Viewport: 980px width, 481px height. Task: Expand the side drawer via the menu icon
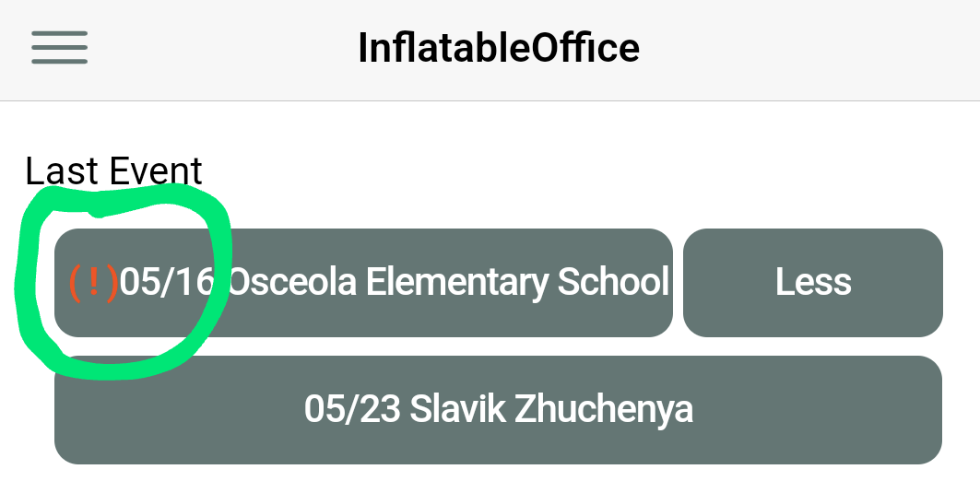pos(59,48)
